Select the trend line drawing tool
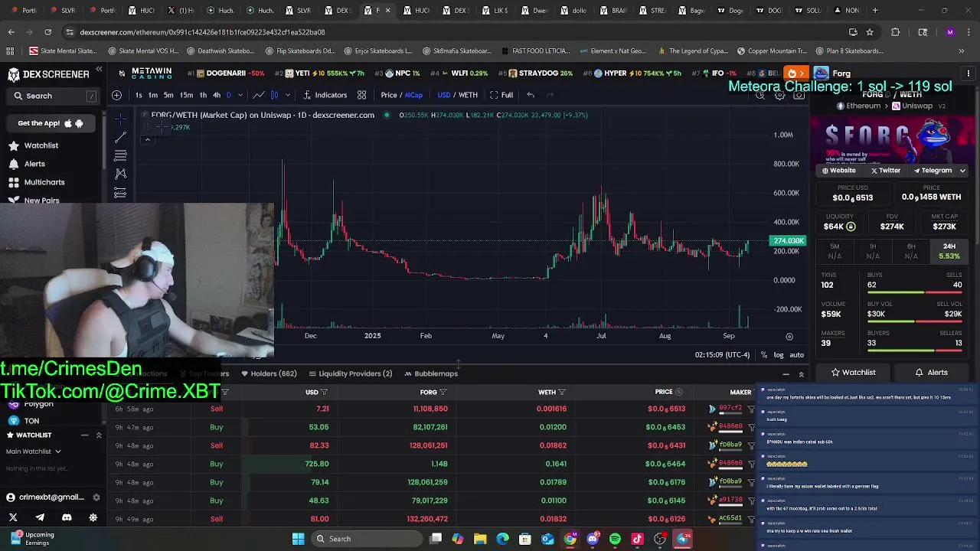 click(120, 138)
